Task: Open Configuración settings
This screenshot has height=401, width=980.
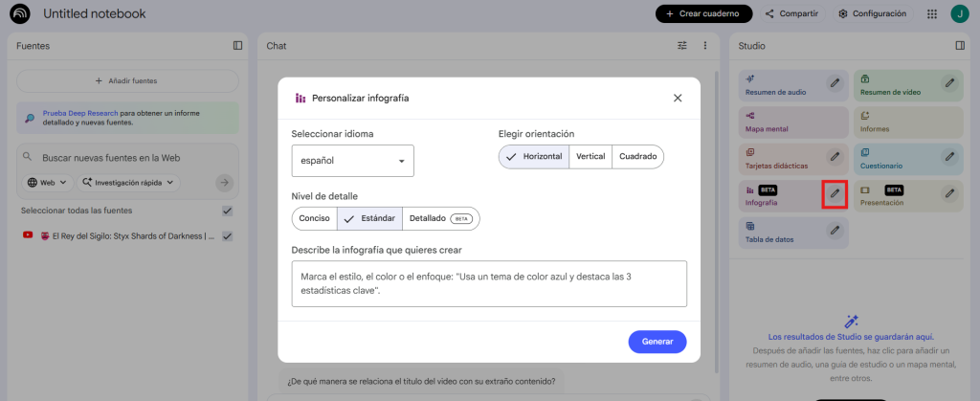Action: pyautogui.click(x=873, y=13)
